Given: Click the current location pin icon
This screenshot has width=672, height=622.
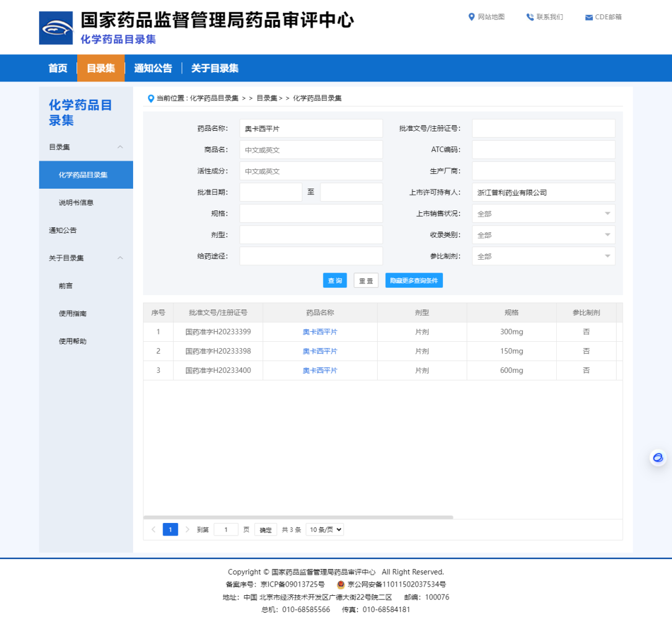Looking at the screenshot, I should [x=151, y=98].
